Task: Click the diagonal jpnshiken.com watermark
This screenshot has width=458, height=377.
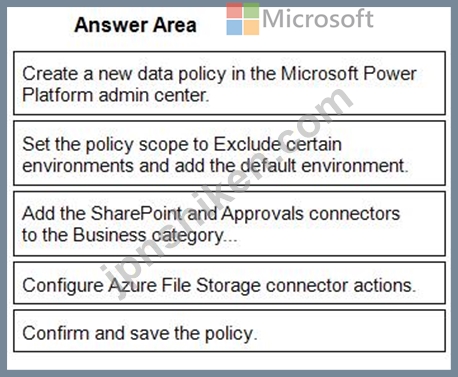Action: click(x=227, y=193)
